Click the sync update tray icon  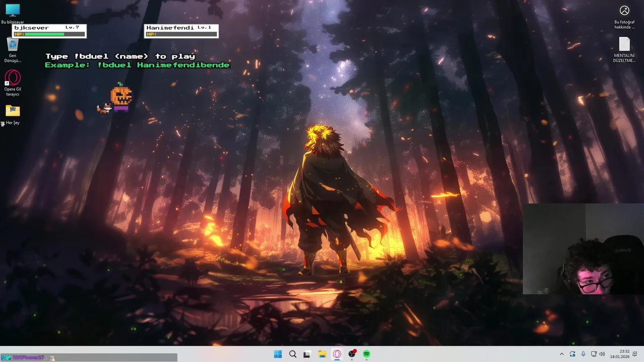573,354
